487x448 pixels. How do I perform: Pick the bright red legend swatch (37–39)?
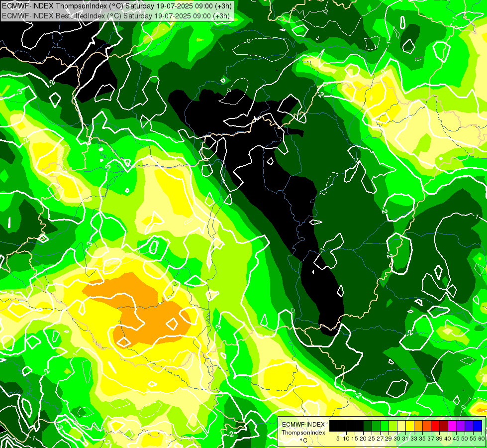(435, 426)
